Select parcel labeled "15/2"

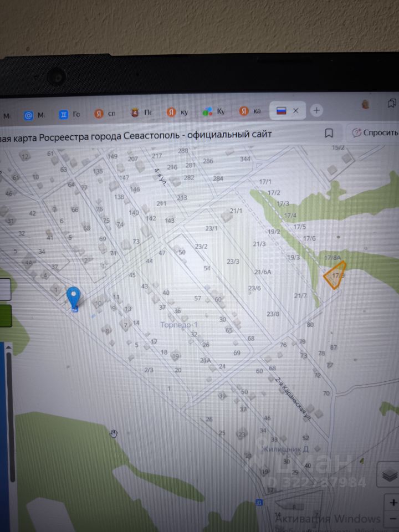coord(338,147)
